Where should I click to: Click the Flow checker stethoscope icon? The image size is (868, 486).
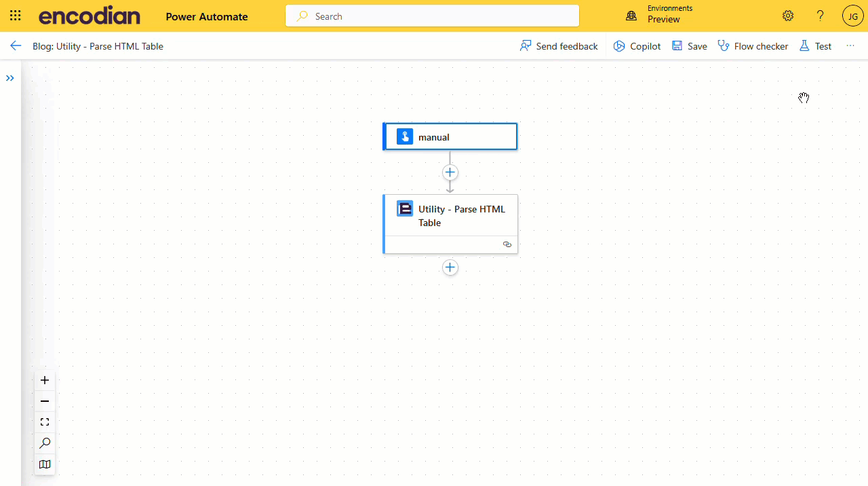pos(724,46)
